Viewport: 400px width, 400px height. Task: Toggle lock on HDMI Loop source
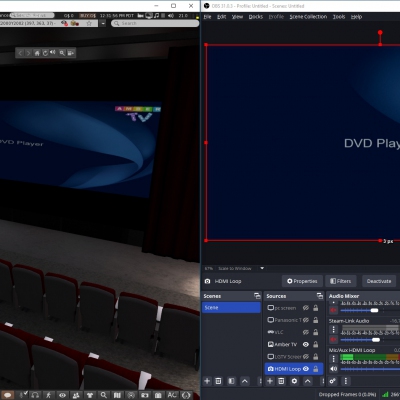(x=315, y=369)
